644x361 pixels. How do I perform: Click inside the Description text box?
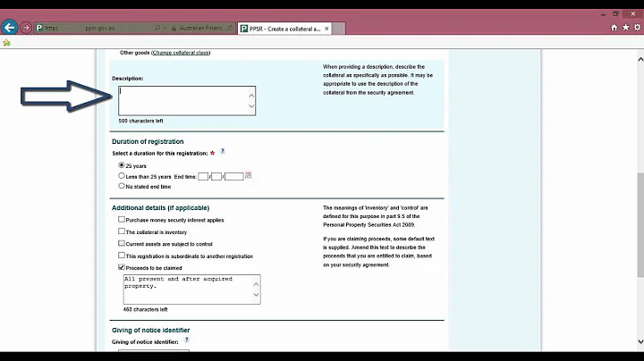[187, 100]
